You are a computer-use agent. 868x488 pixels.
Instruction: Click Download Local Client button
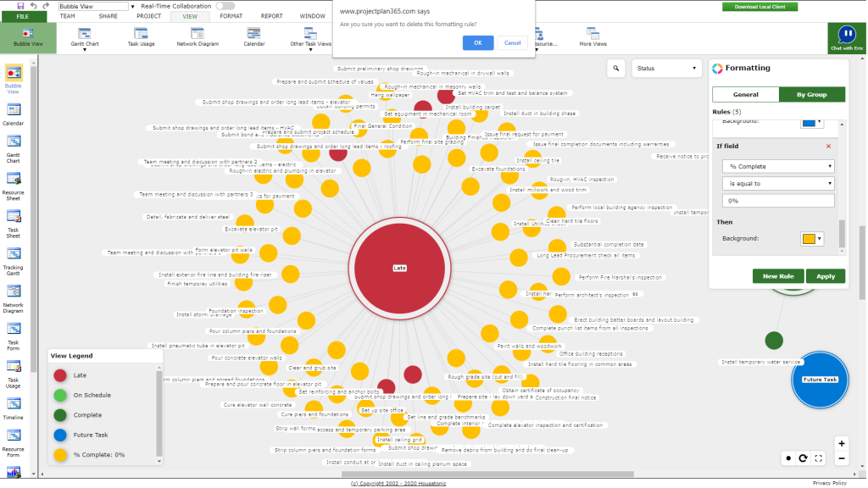click(x=760, y=7)
